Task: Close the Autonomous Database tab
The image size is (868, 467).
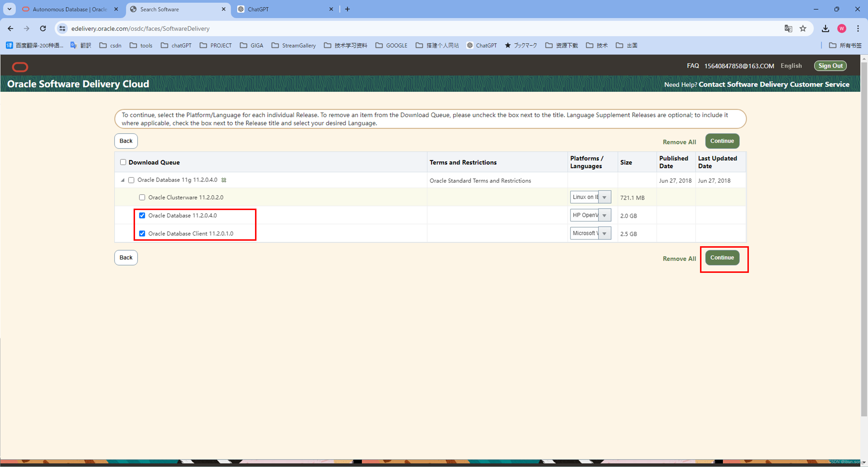Action: pos(116,9)
